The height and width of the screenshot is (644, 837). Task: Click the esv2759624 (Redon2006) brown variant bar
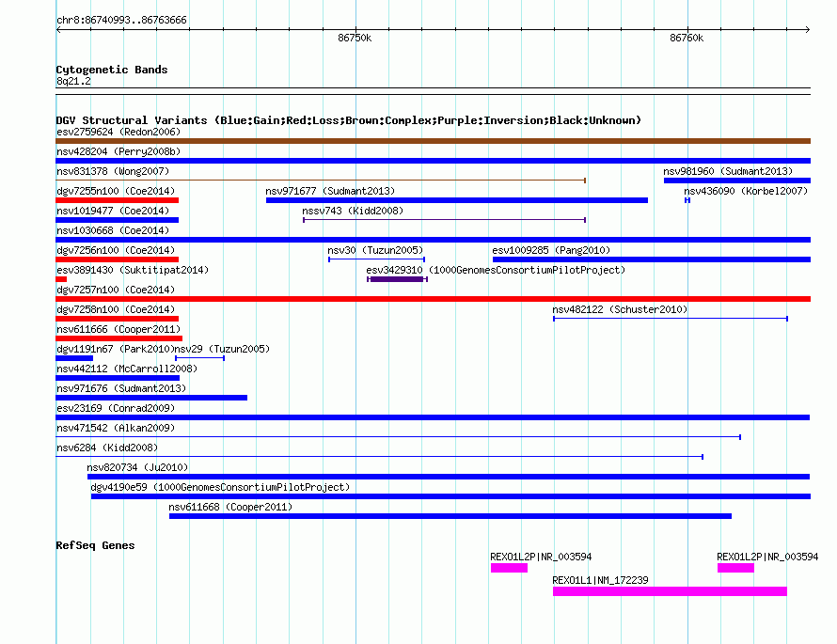click(x=433, y=141)
